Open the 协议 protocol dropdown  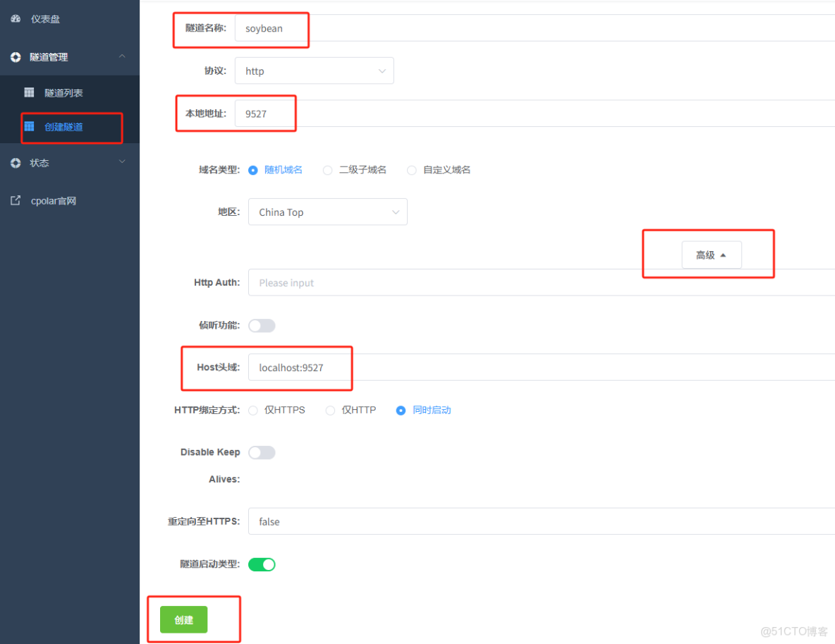pyautogui.click(x=314, y=71)
